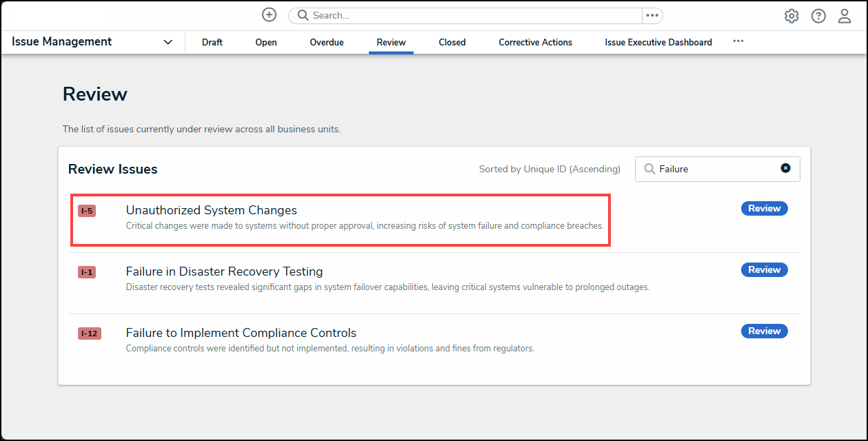This screenshot has height=441, width=868.
Task: Clear the Failure filter text
Action: pyautogui.click(x=785, y=168)
